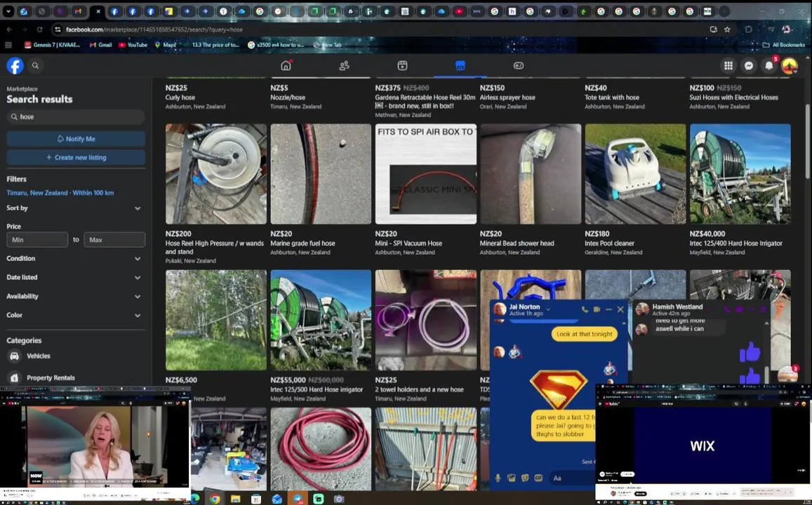Open the Gaming tab
Viewport: 812px width, 505px height.
(519, 66)
